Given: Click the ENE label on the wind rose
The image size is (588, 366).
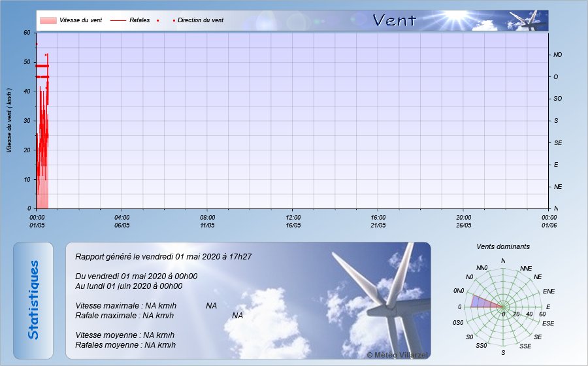Looking at the screenshot, I should point(549,291).
